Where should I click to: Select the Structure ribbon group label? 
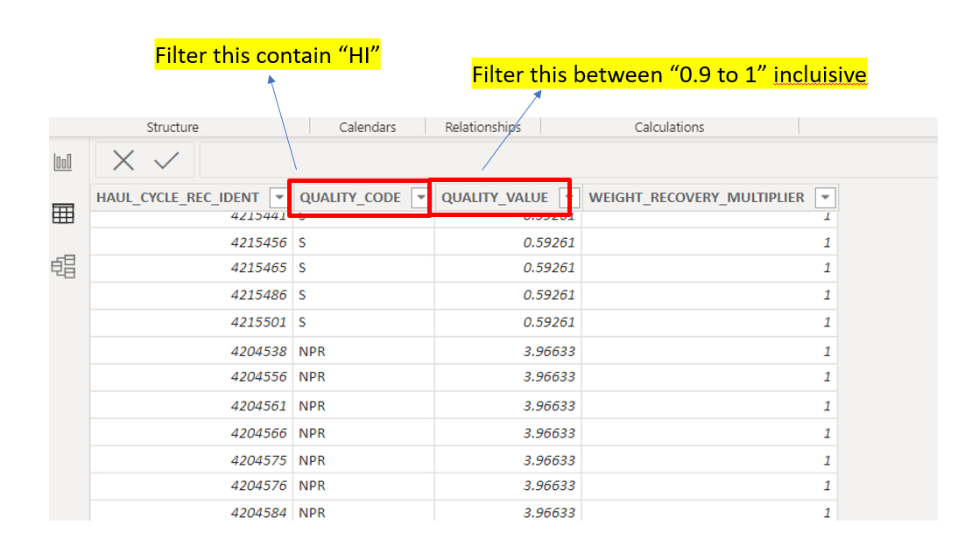coord(173,127)
